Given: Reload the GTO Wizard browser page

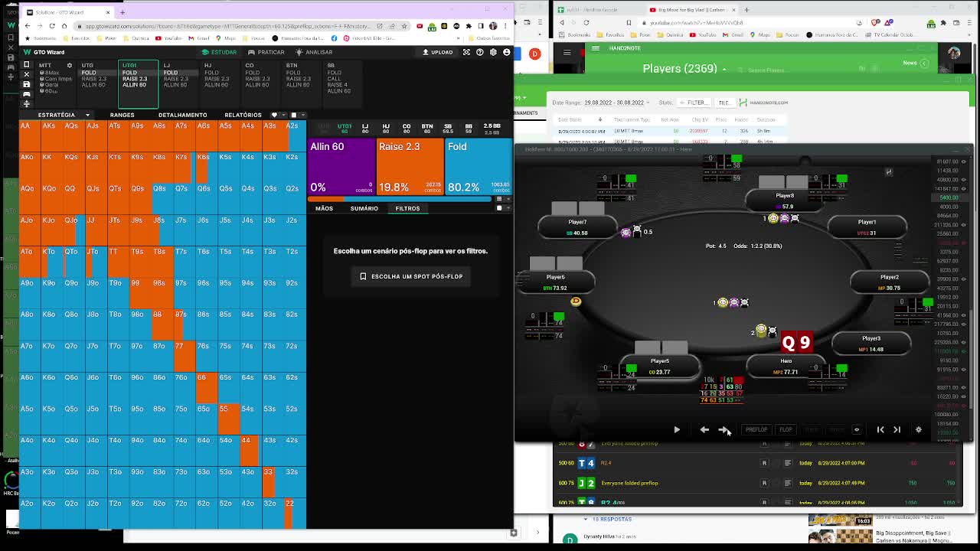Looking at the screenshot, I should tap(52, 26).
